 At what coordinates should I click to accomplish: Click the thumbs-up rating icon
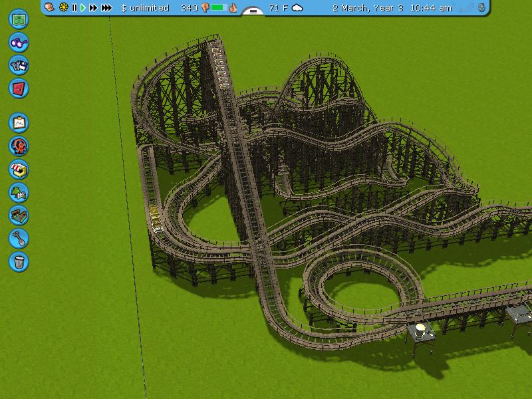click(233, 7)
